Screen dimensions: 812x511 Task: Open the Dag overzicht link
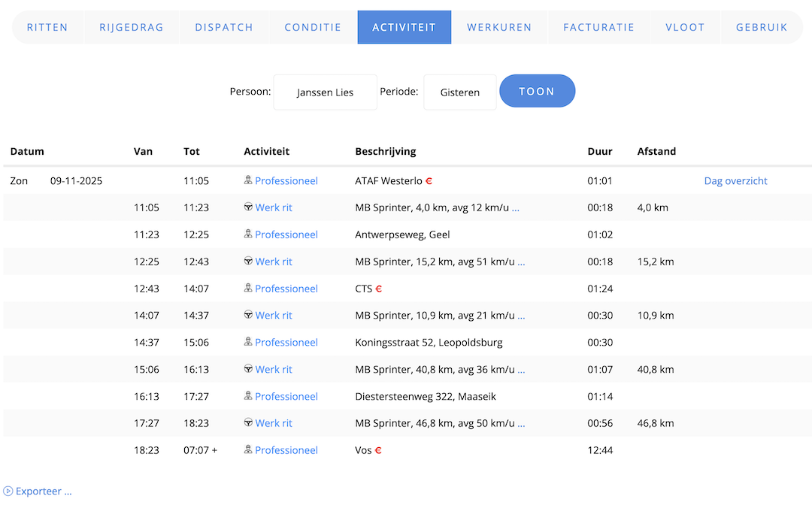(x=735, y=181)
